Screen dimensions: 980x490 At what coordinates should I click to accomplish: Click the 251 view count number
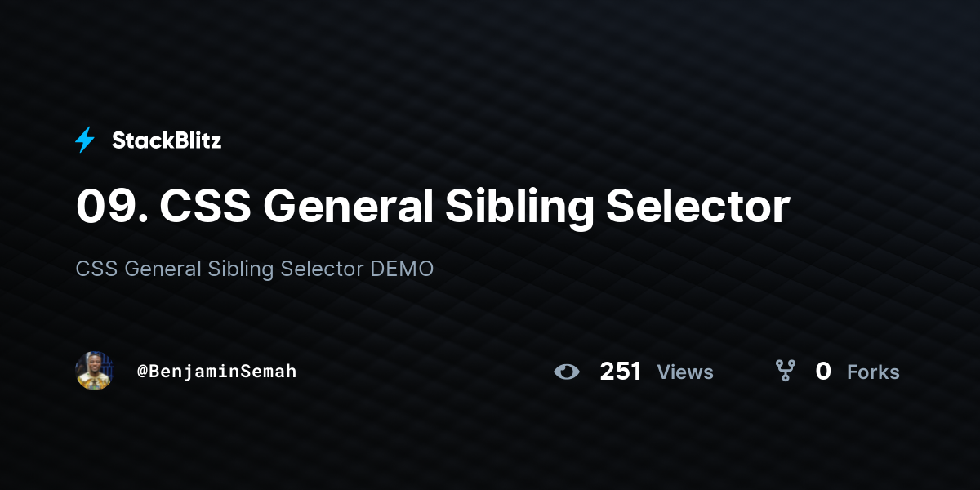pyautogui.click(x=620, y=372)
